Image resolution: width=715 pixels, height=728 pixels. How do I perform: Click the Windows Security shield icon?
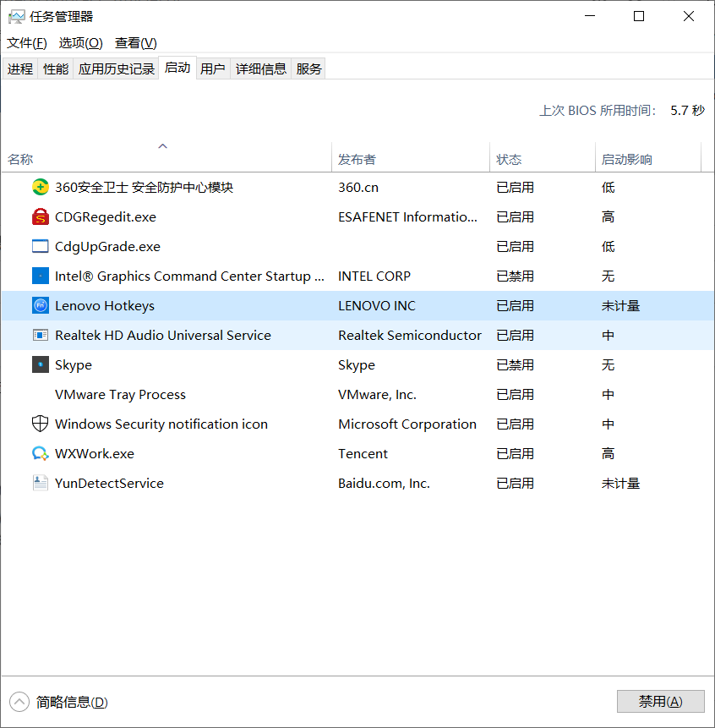click(x=41, y=424)
